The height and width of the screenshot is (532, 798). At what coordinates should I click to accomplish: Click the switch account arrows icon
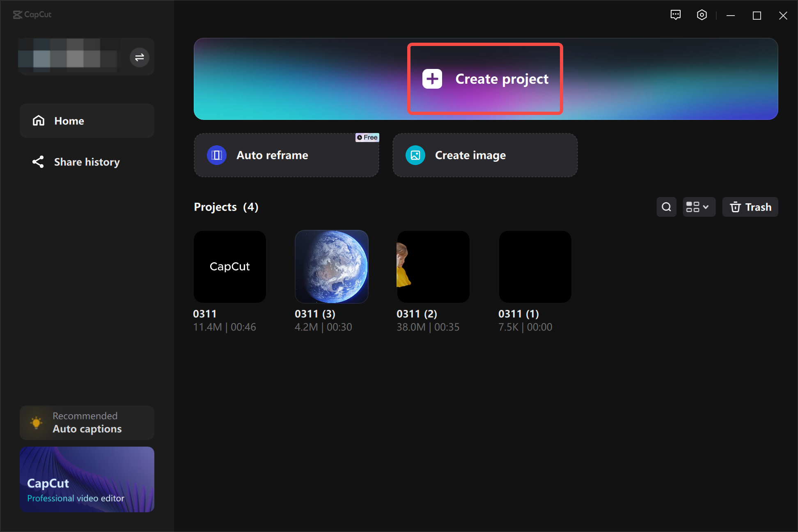[140, 57]
